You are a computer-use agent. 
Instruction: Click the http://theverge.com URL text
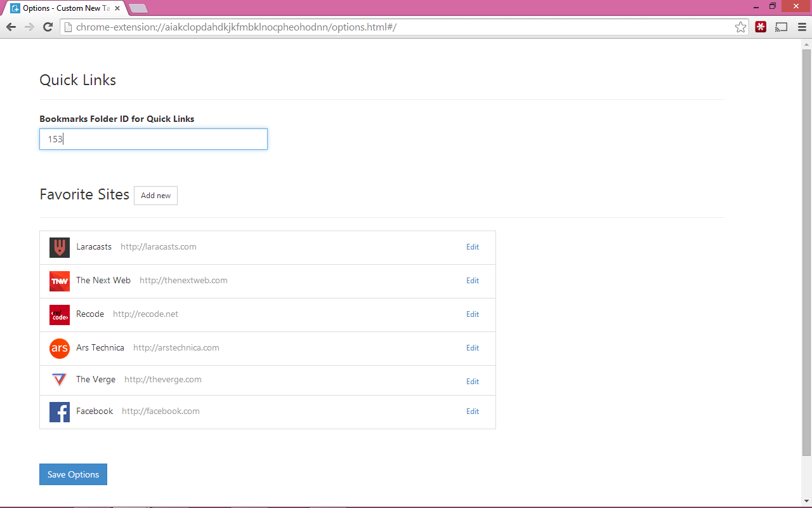tap(163, 379)
